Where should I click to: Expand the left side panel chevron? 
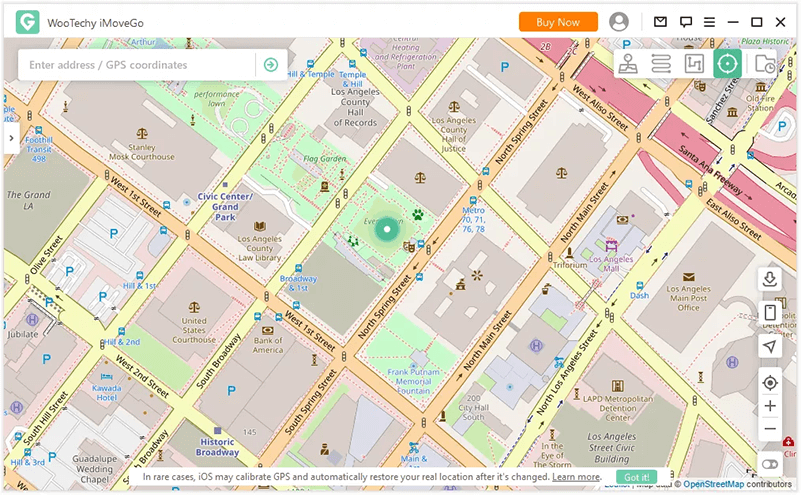[x=10, y=138]
